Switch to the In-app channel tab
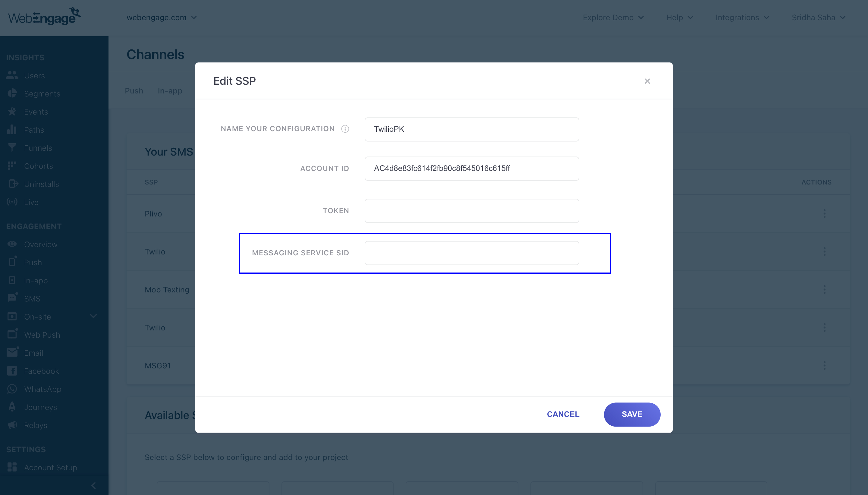This screenshot has height=495, width=868. [170, 91]
